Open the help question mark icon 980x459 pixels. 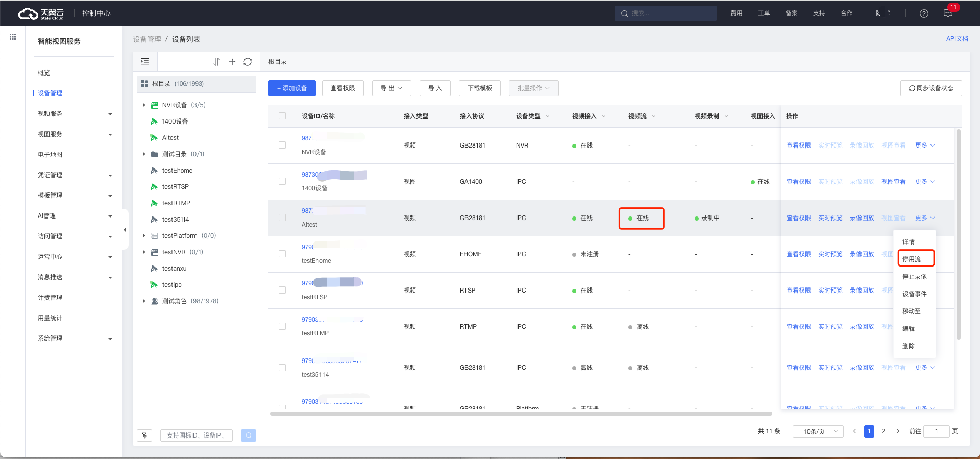(924, 14)
